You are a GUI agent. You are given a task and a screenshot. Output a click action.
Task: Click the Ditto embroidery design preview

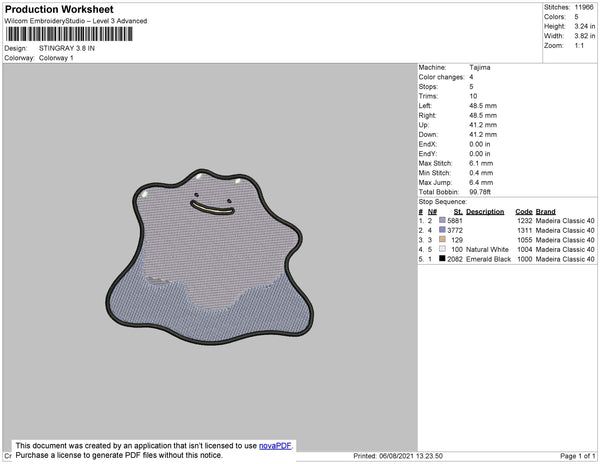[x=209, y=257]
